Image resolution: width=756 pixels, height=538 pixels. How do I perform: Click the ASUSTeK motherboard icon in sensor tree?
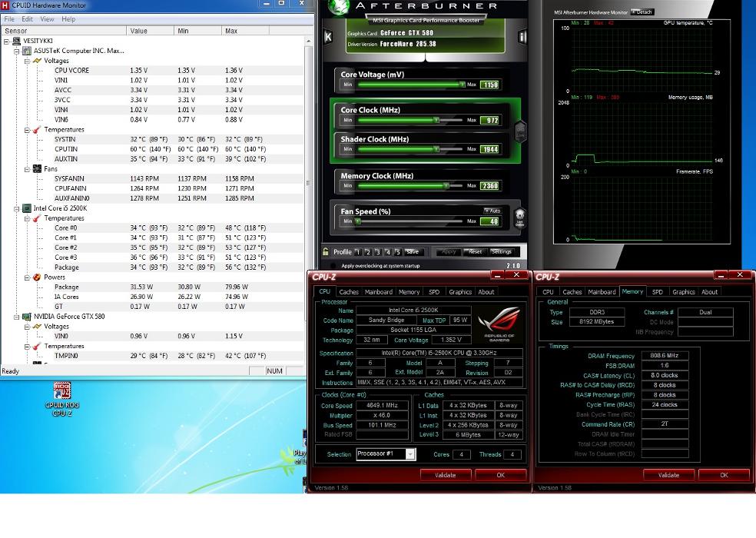point(27,51)
